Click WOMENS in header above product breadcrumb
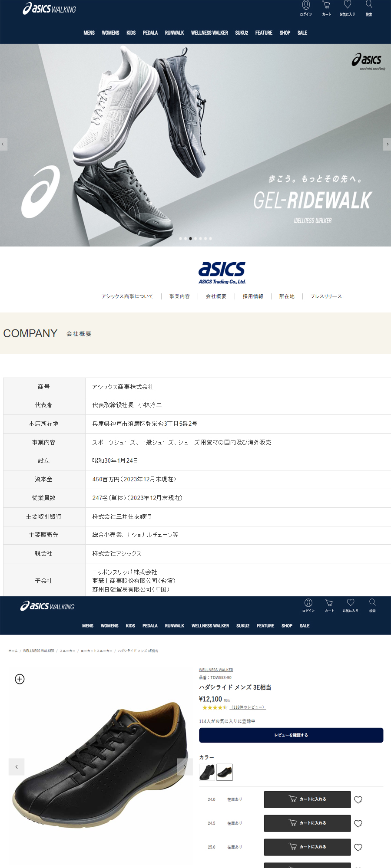 point(109,626)
